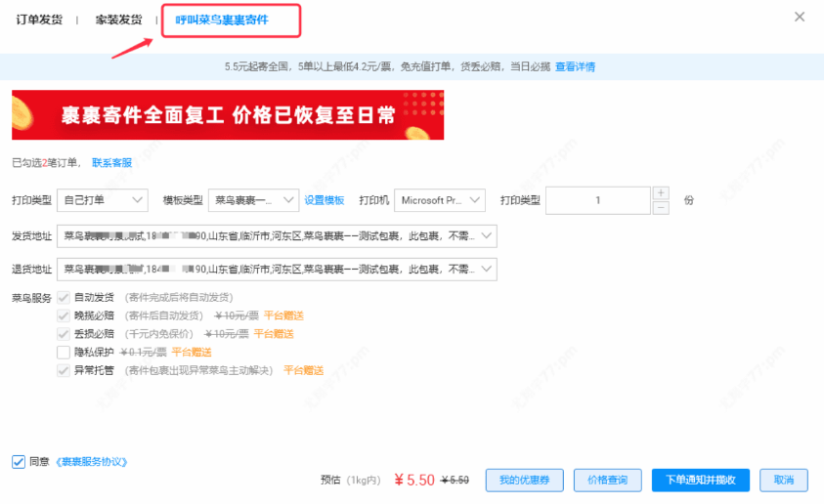Enable the 隐私保护 checkbox
Viewport: 824px width, 504px height.
click(x=64, y=353)
